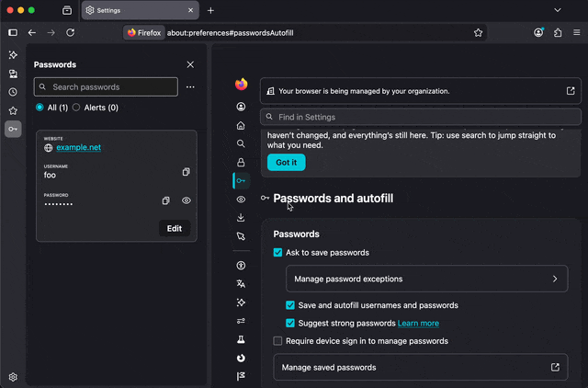Select the Alerts (0) radio button
This screenshot has width=588, height=388.
point(76,108)
